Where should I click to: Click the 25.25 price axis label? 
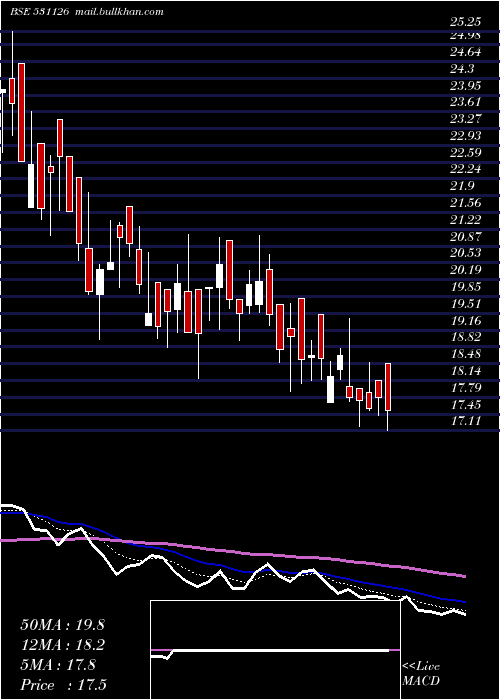tap(467, 22)
